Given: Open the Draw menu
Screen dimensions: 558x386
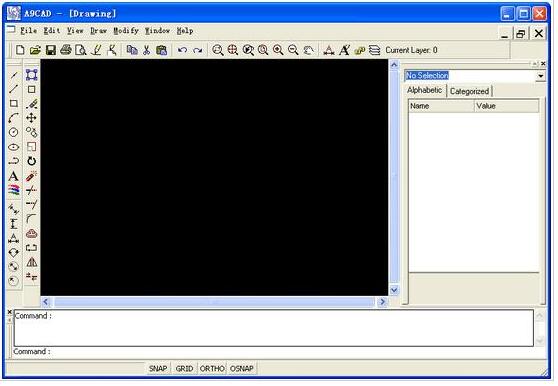Looking at the screenshot, I should [x=99, y=31].
